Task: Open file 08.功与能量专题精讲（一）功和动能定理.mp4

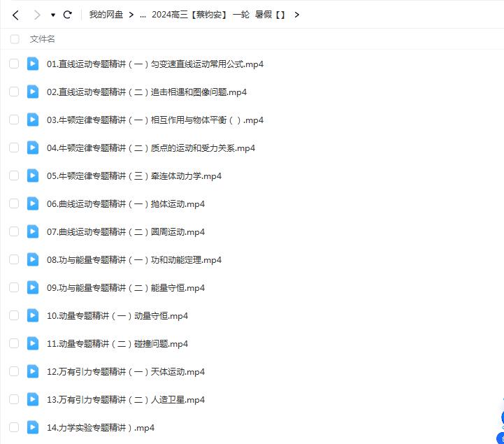Action: pyautogui.click(x=134, y=259)
